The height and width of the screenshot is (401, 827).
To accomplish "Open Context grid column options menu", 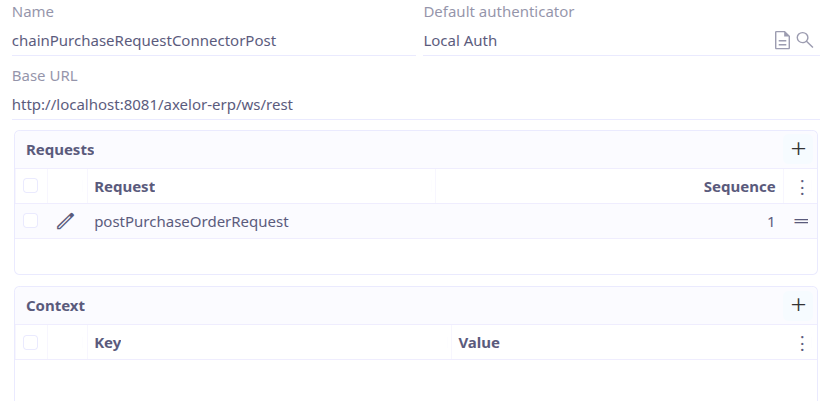I will 801,343.
